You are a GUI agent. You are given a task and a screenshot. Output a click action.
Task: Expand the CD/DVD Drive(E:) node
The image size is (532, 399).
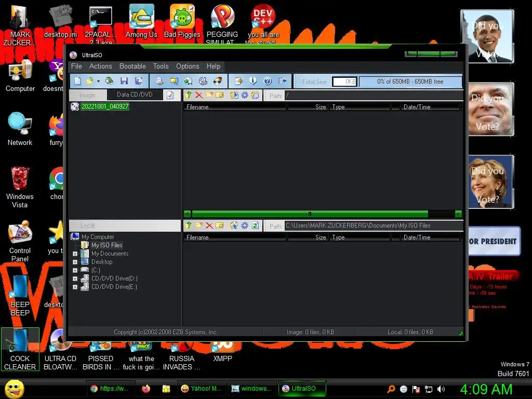75,287
